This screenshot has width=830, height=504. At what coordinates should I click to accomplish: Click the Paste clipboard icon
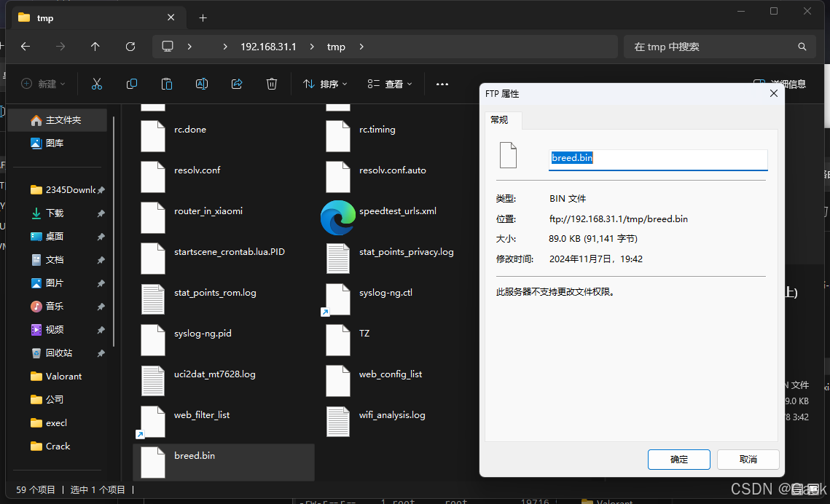click(167, 84)
